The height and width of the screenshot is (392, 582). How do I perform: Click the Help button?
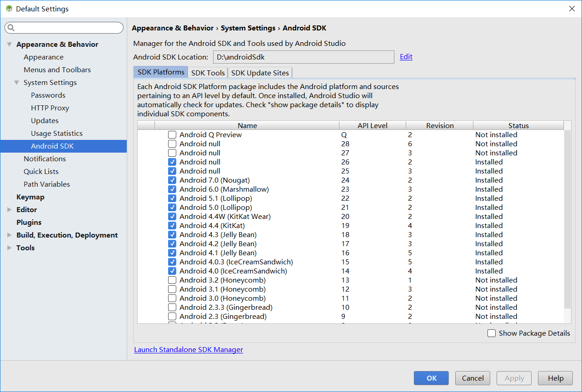pos(555,378)
